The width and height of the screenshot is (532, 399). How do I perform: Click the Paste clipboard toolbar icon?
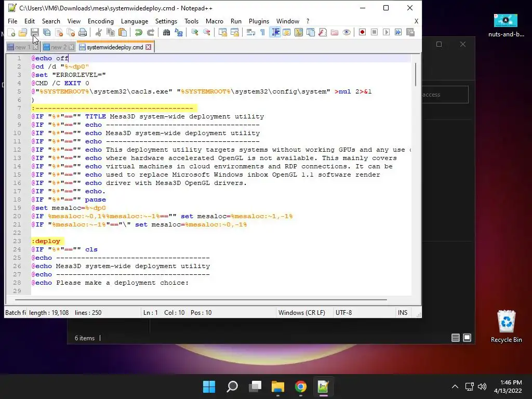pyautogui.click(x=123, y=32)
